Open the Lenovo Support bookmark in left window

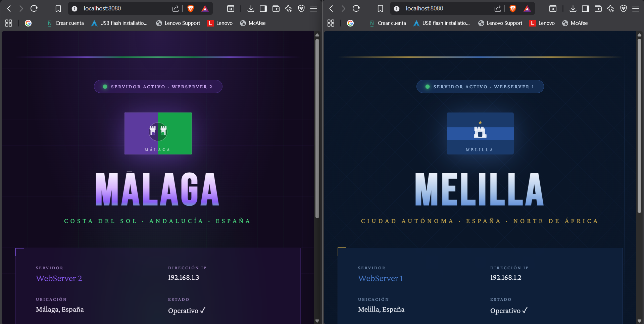pos(178,23)
